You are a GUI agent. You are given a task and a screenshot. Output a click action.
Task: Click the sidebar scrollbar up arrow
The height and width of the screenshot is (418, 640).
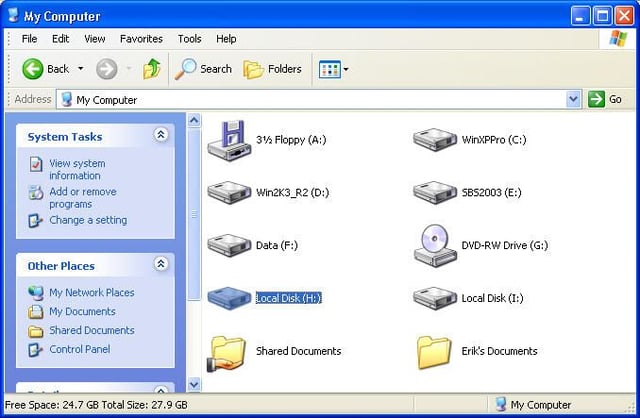point(194,120)
